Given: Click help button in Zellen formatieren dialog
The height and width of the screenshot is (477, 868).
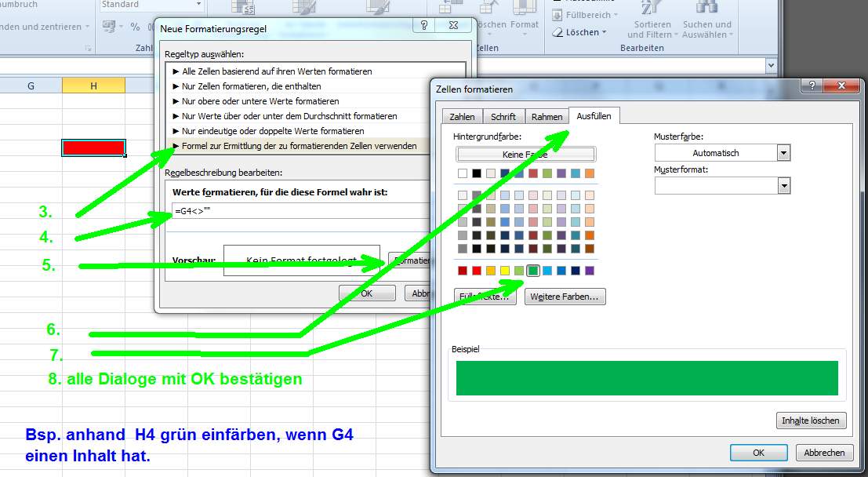Looking at the screenshot, I should coord(810,87).
